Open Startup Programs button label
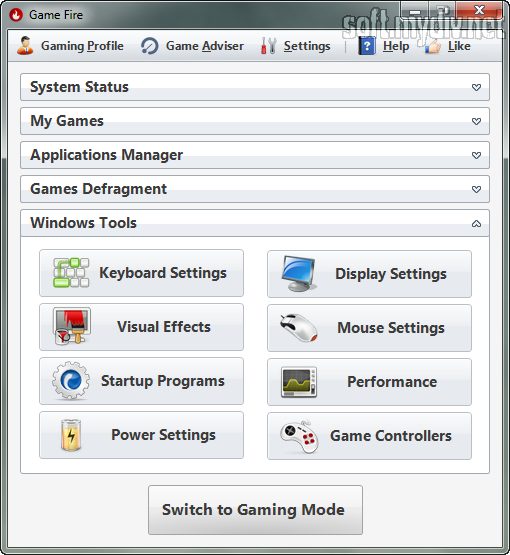The height and width of the screenshot is (555, 510). pyautogui.click(x=163, y=381)
